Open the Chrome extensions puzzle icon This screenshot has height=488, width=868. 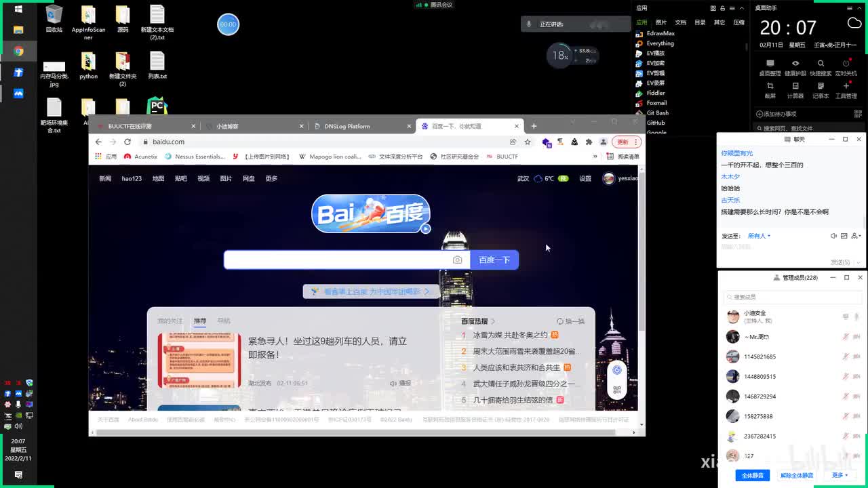coord(589,142)
